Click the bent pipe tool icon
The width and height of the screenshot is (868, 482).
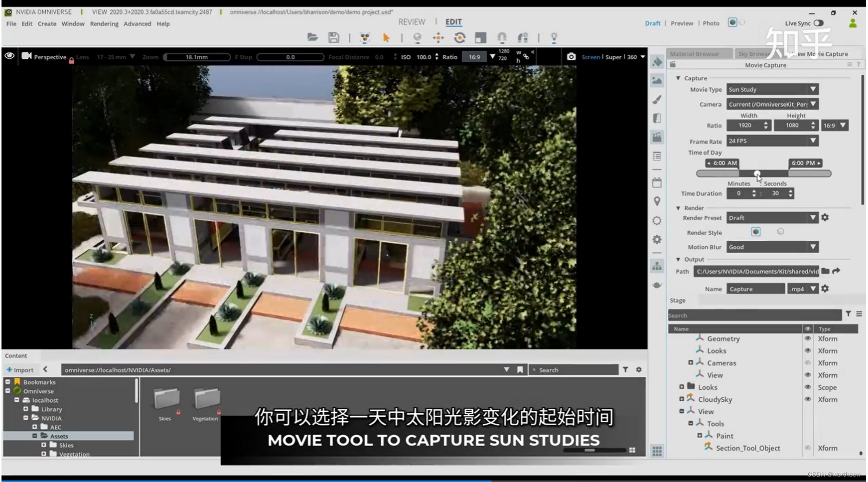coord(523,37)
